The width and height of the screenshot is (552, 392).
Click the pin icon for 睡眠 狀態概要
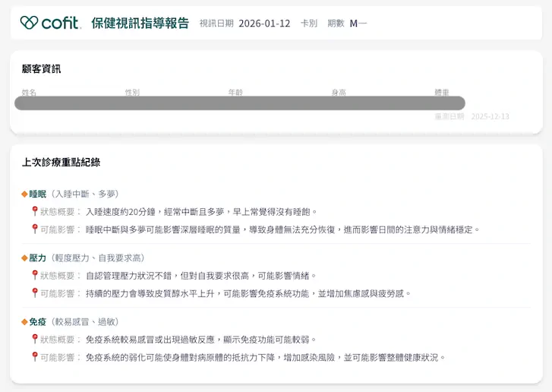click(x=34, y=211)
